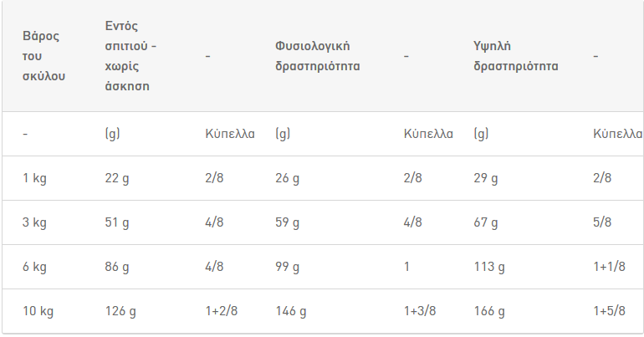Click the '1+3/8' cups cell
Screen dimensions: 644x337
tap(420, 311)
